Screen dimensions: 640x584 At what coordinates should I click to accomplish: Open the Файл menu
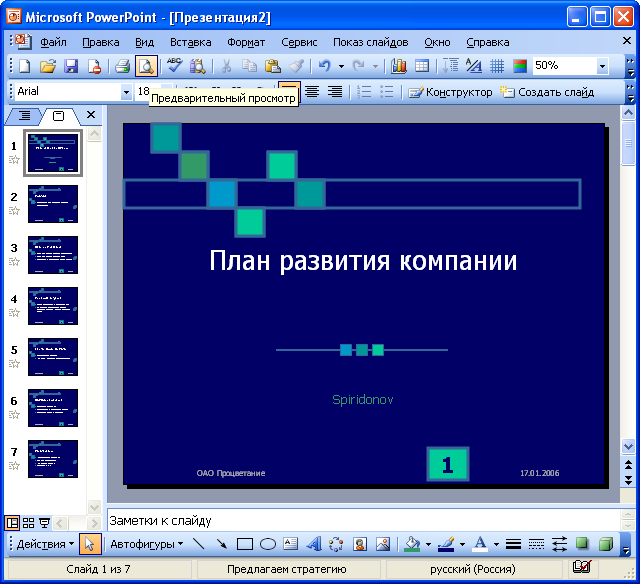53,42
